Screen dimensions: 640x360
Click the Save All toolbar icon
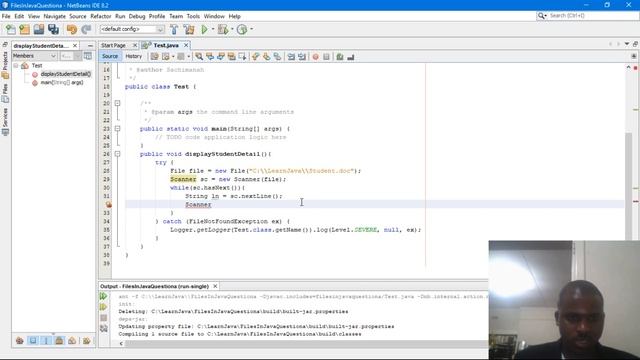pyautogui.click(x=53, y=29)
